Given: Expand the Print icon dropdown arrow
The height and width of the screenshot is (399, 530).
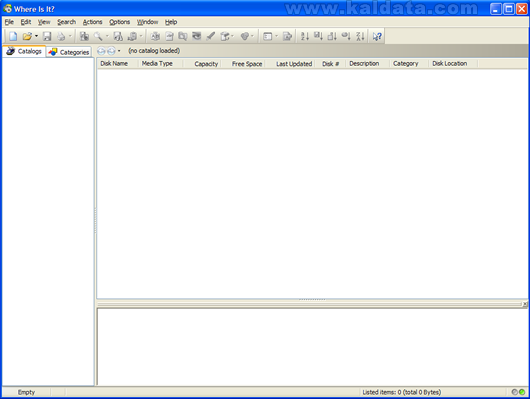Looking at the screenshot, I should (70, 36).
